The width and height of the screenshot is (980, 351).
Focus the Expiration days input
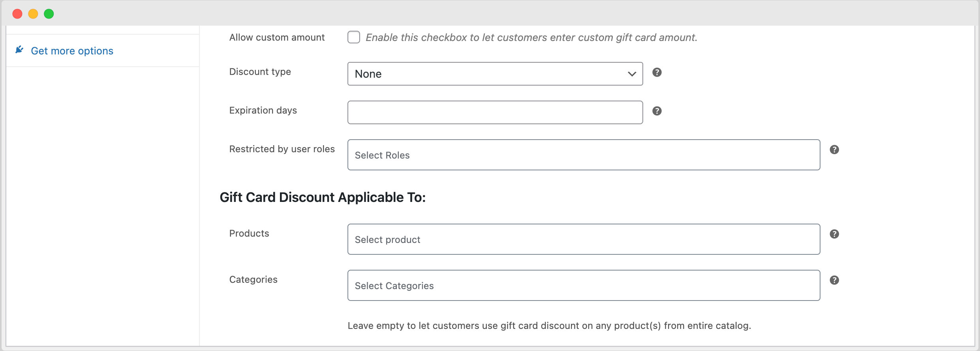[494, 112]
